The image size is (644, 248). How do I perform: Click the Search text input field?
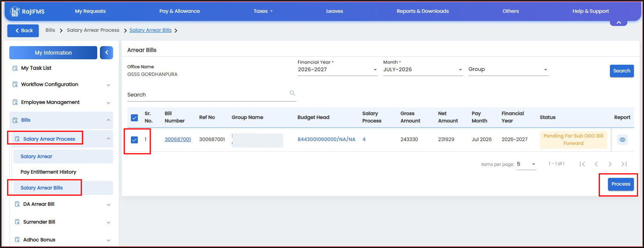[211, 95]
